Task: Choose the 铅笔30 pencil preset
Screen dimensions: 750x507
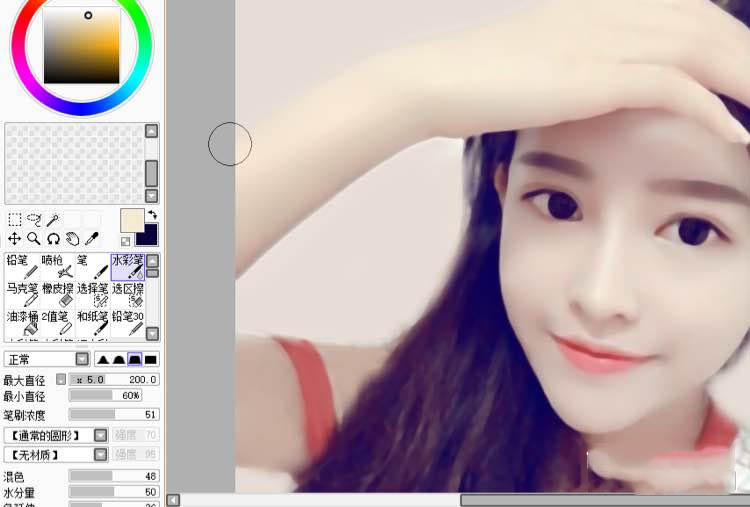Action: tap(128, 323)
